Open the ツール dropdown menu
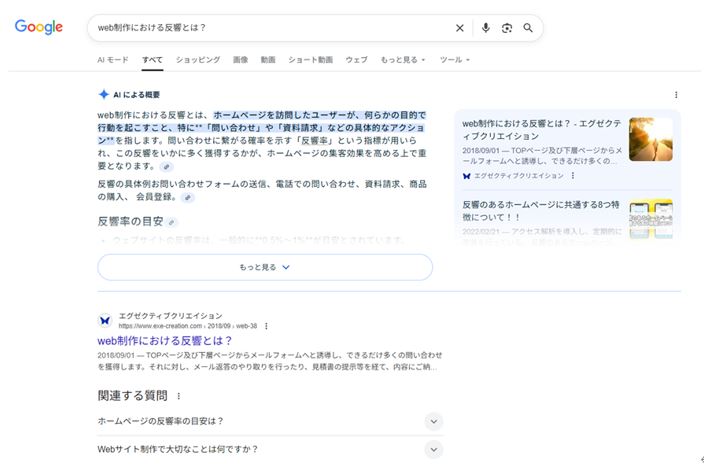The height and width of the screenshot is (476, 704). click(454, 60)
